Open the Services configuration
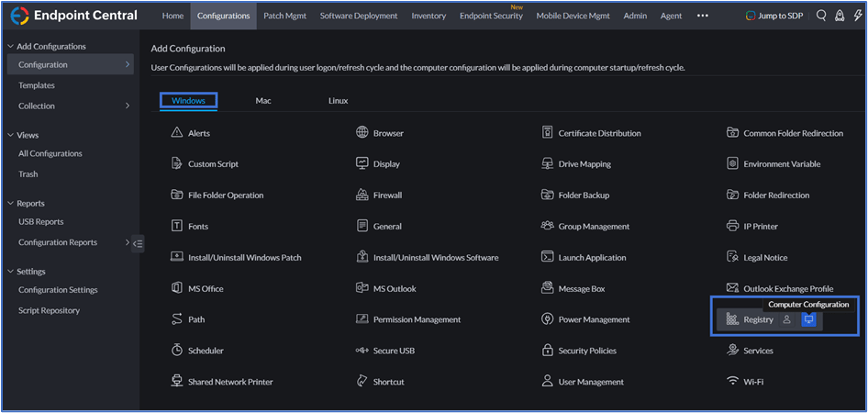 tap(750, 351)
